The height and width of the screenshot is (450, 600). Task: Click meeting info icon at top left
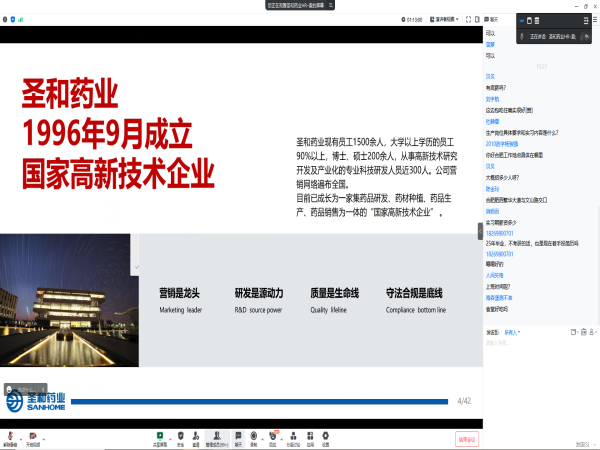pyautogui.click(x=5, y=19)
